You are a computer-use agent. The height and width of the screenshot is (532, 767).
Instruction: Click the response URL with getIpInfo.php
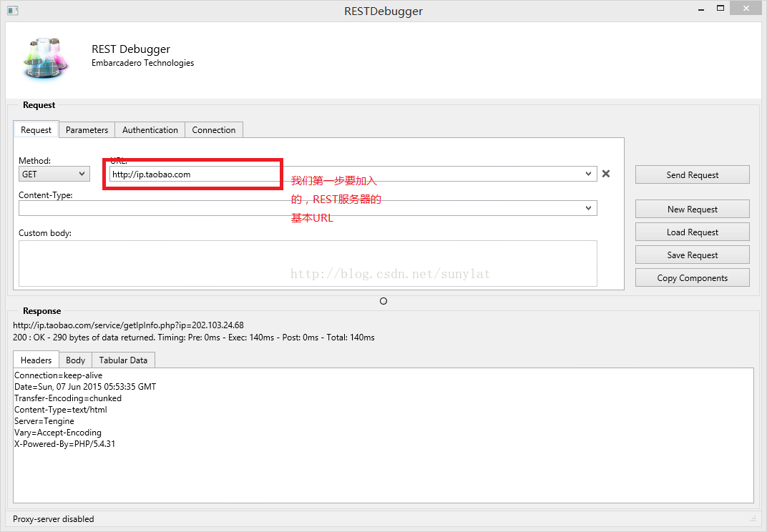pyautogui.click(x=128, y=325)
